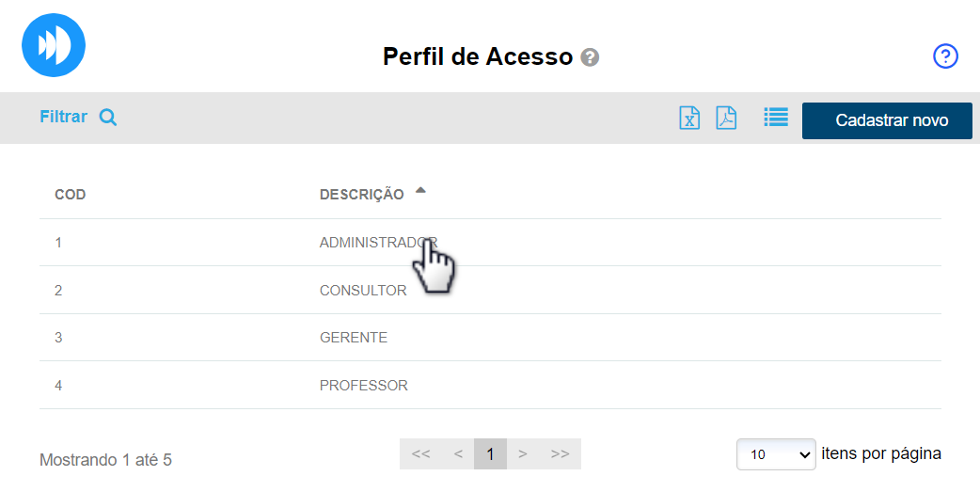Select page 1 in pagination

click(x=490, y=453)
